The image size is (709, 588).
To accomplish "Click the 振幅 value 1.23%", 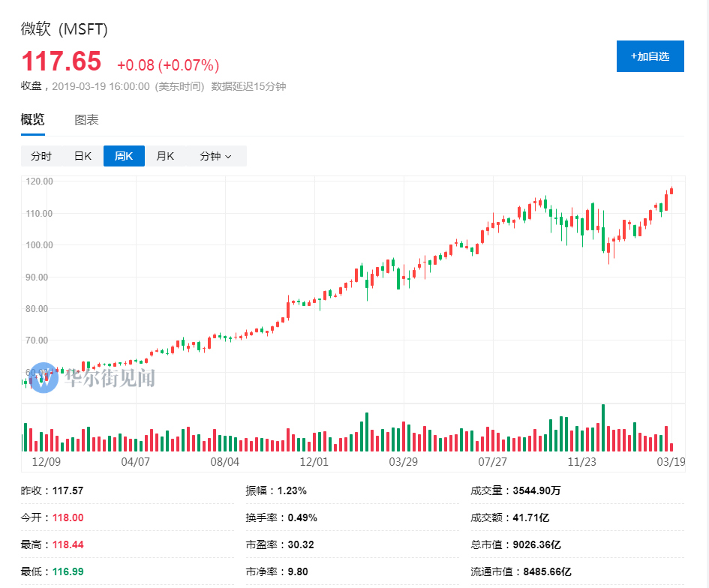I will (292, 490).
